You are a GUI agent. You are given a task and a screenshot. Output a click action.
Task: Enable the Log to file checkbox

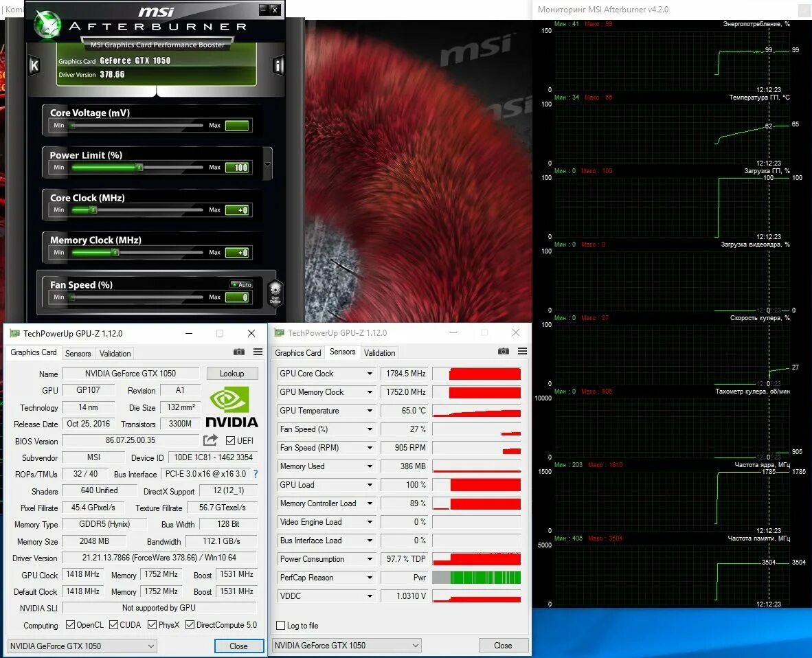(281, 626)
